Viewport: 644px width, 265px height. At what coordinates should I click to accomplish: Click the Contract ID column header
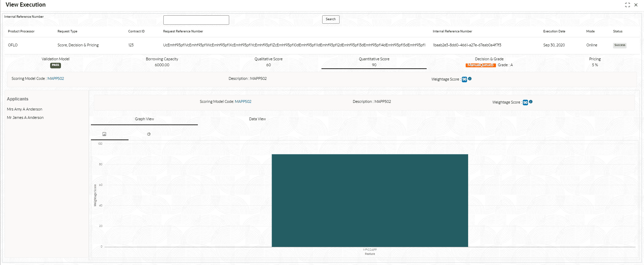[x=136, y=31]
